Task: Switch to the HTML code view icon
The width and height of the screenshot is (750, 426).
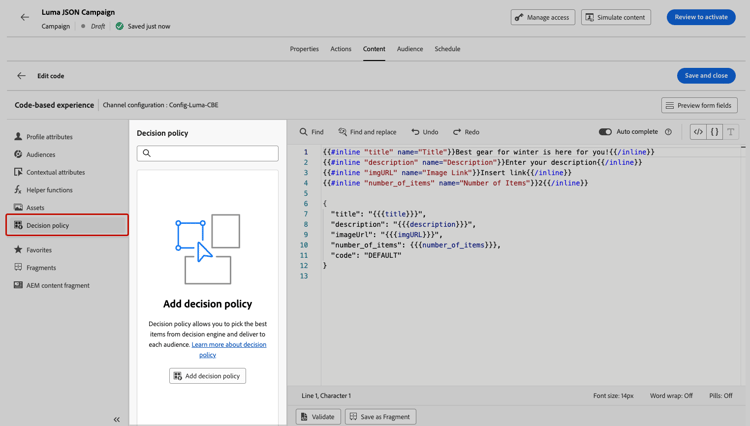Action: click(x=698, y=132)
